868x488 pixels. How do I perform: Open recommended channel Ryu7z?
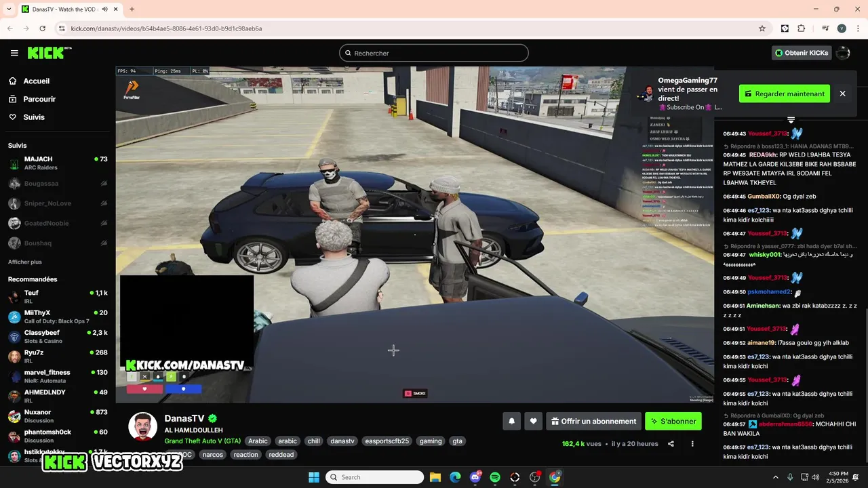[58, 357]
